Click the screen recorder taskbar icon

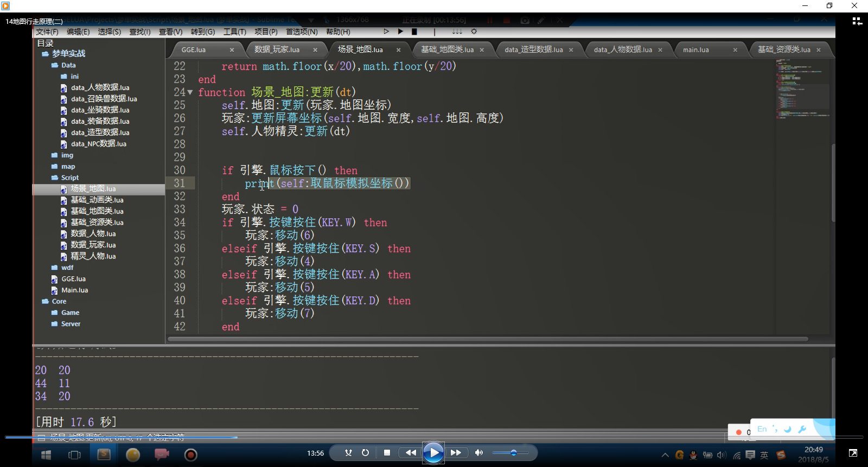[190, 455]
